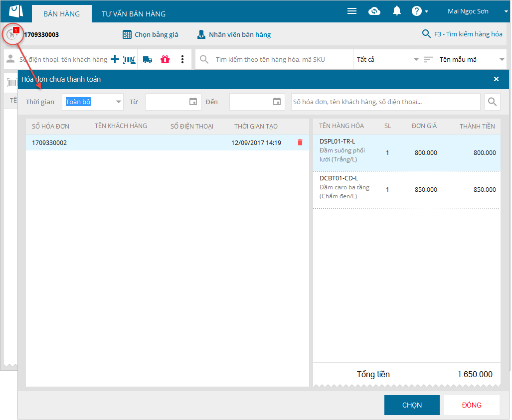This screenshot has height=420, width=512.
Task: Click the customer person icon
Action: [11, 59]
